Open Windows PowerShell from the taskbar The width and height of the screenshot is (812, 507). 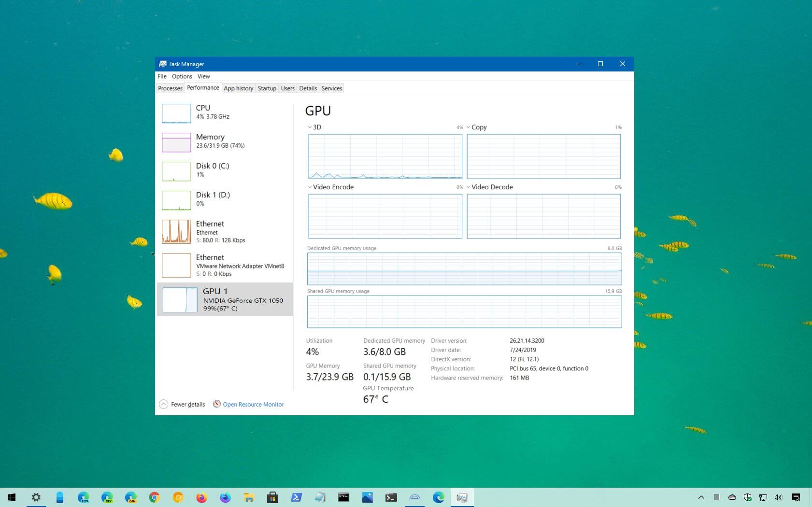click(295, 497)
